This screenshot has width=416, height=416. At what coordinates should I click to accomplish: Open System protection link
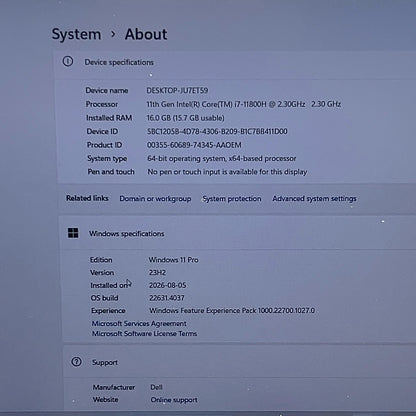click(x=232, y=199)
